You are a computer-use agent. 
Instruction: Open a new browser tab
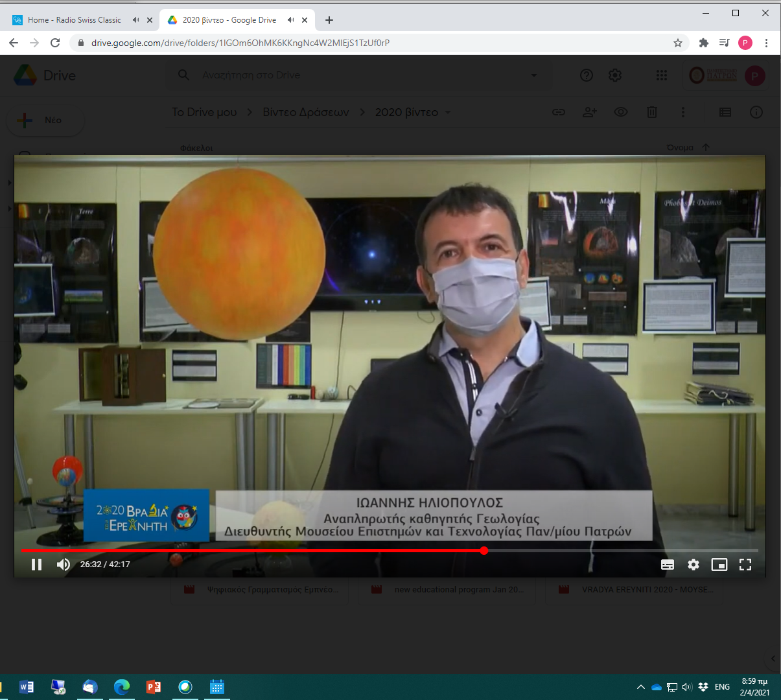[329, 20]
